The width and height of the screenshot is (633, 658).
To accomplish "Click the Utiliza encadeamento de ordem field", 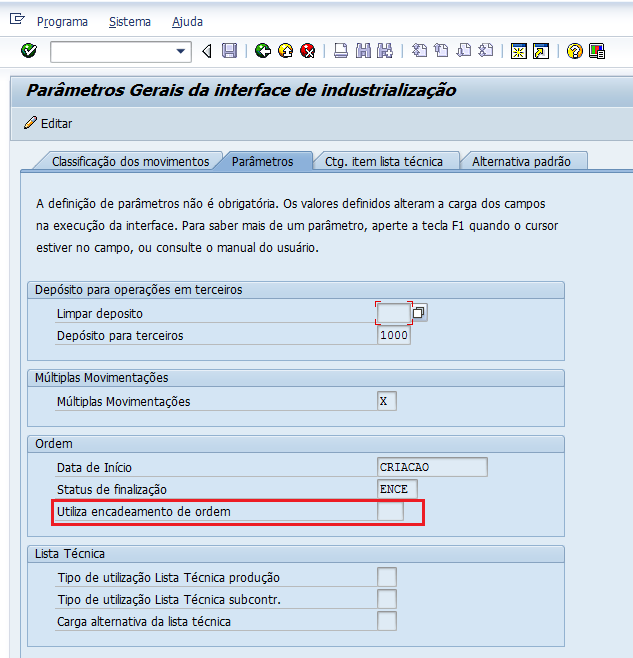I will pos(390,512).
